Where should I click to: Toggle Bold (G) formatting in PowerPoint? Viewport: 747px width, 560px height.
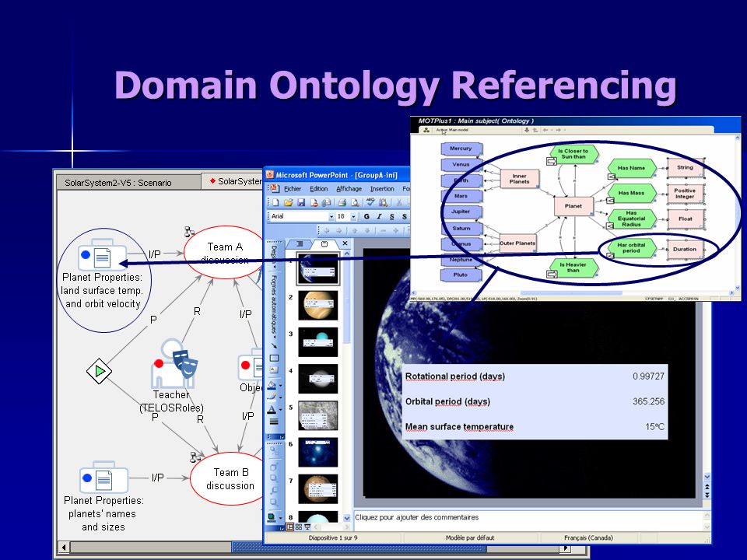click(x=366, y=216)
